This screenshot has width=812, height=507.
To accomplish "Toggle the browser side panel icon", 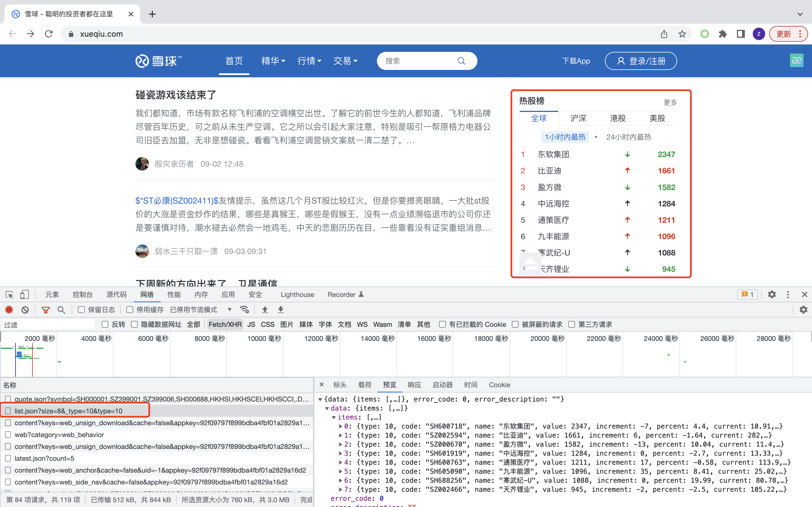I will pos(741,34).
